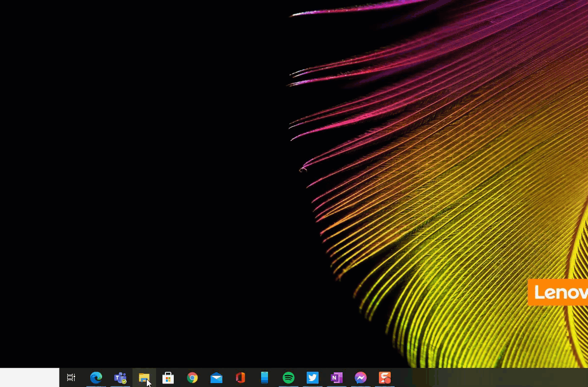Launch the Office app
Image resolution: width=588 pixels, height=387 pixels.
(241, 378)
